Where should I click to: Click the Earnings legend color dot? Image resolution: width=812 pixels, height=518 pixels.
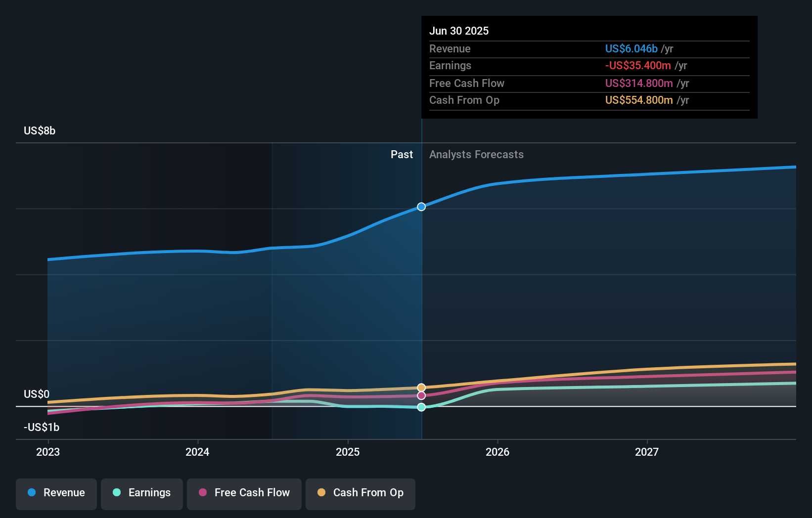click(116, 493)
